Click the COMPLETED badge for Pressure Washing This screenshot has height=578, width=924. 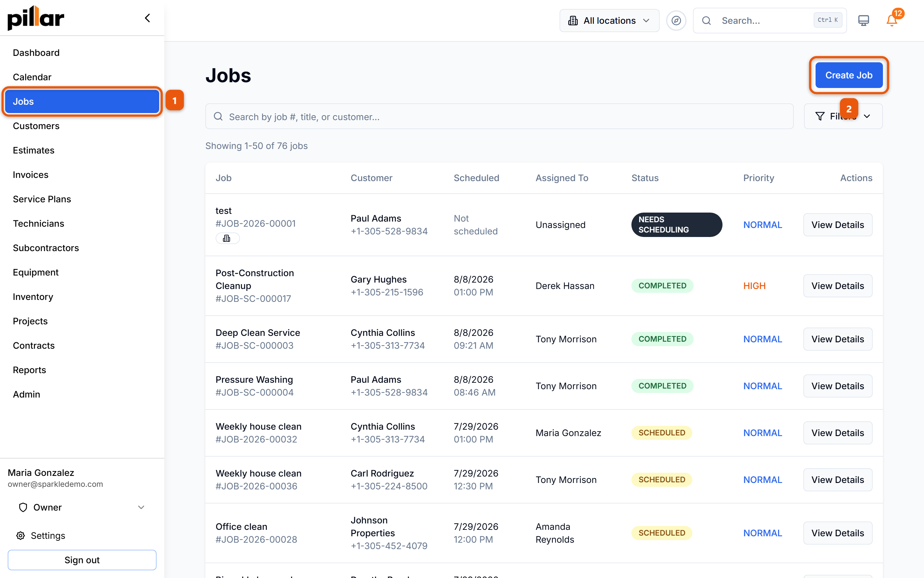point(662,386)
